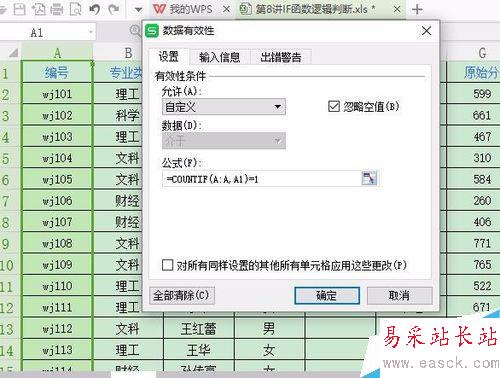This screenshot has height=378, width=500.
Task: Select cell containing wj109
Action: pyautogui.click(x=57, y=265)
